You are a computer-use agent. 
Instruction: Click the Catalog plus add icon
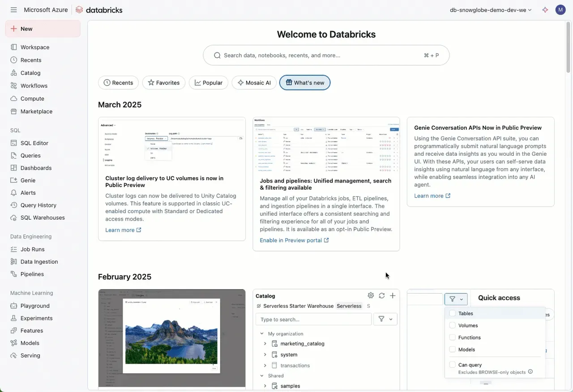click(x=393, y=295)
